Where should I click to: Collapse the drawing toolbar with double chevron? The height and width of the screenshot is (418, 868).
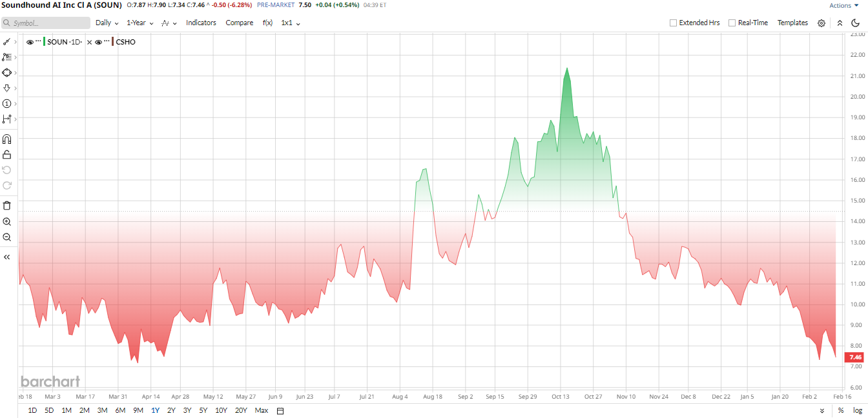coord(7,257)
